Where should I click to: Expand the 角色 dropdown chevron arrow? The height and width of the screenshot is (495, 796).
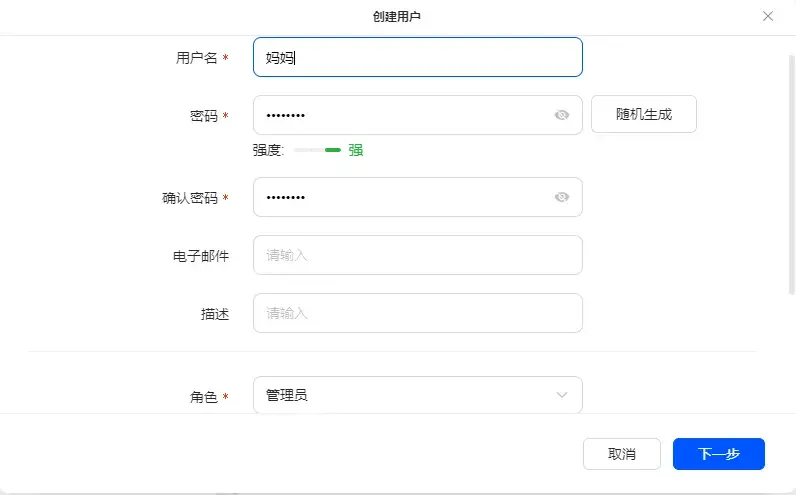562,395
